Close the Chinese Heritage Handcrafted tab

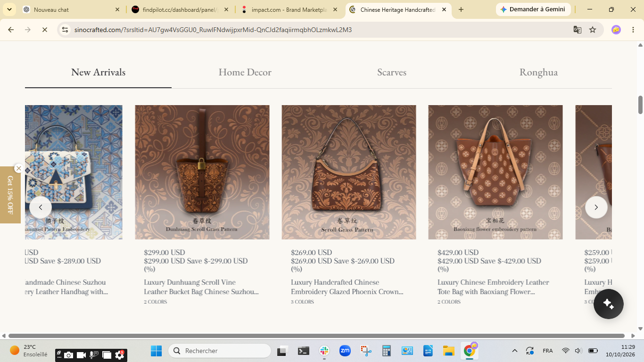point(444,9)
